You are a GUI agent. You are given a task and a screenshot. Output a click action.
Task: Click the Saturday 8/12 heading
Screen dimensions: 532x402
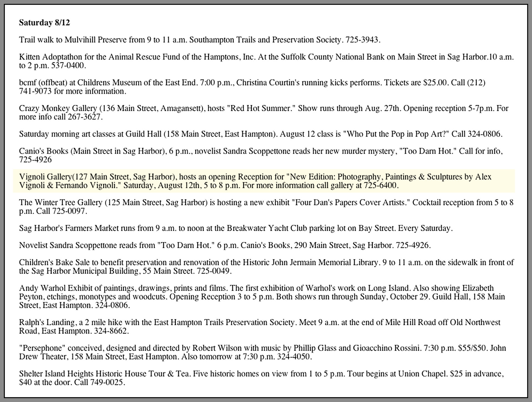click(x=44, y=23)
